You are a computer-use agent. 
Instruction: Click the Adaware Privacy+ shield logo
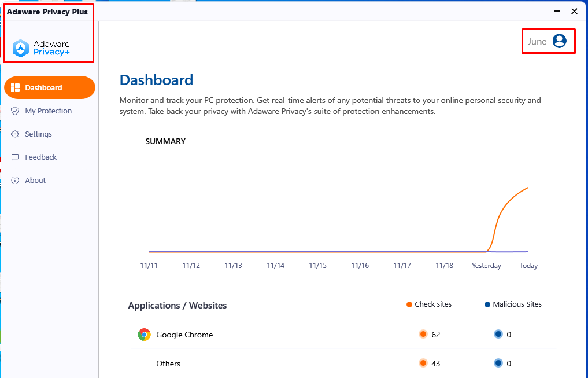pyautogui.click(x=21, y=49)
